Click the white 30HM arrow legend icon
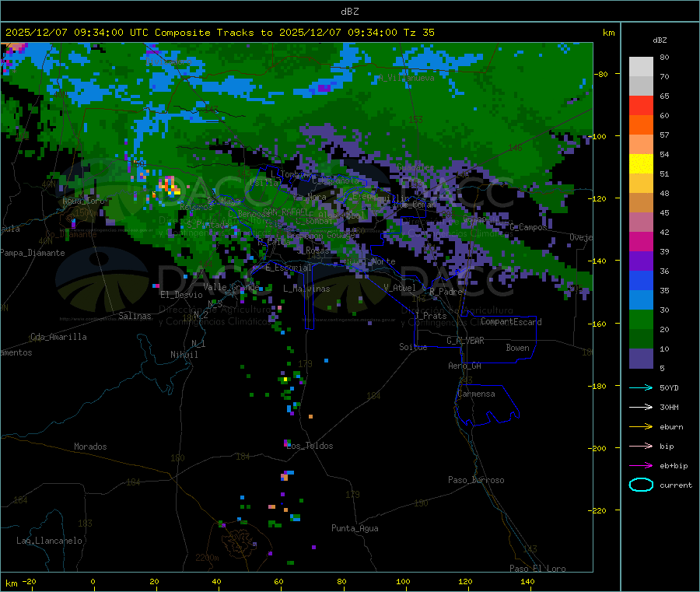This screenshot has width=700, height=592. (x=641, y=407)
